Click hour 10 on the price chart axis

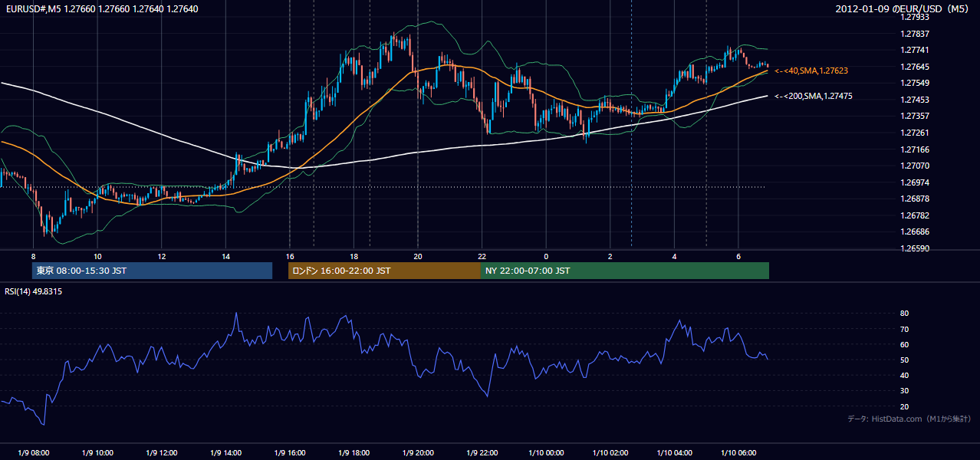coord(97,256)
